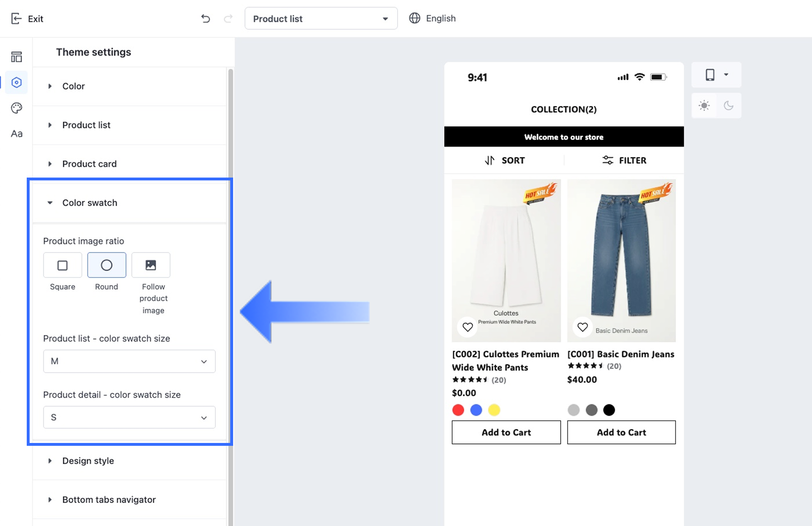This screenshot has height=526, width=812.
Task: Open the Product list page dropdown
Action: 321,19
